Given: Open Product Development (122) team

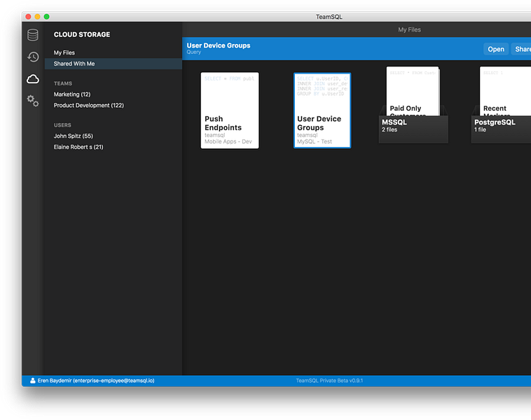Looking at the screenshot, I should coord(89,105).
